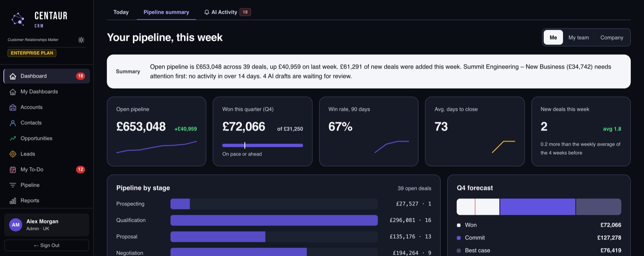Screen dimensions: 644x256
Task: Click the Opportunities trend-line icon
Action: [13, 138]
